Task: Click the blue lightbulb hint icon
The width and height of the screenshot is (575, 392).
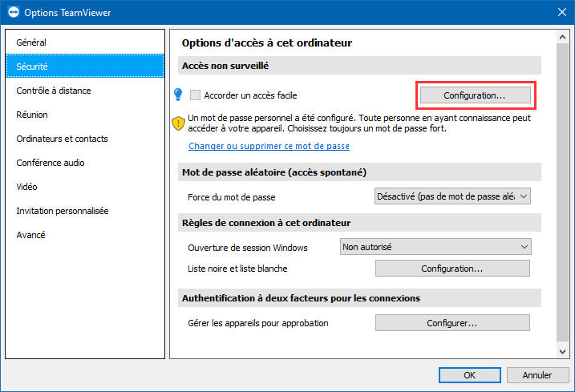Action: point(178,95)
